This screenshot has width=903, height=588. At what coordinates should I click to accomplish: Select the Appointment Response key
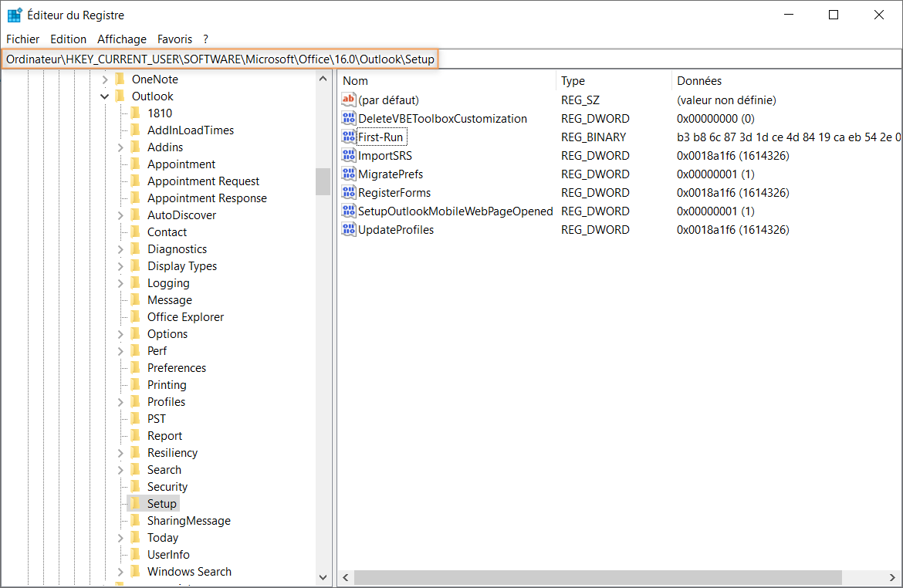[207, 198]
